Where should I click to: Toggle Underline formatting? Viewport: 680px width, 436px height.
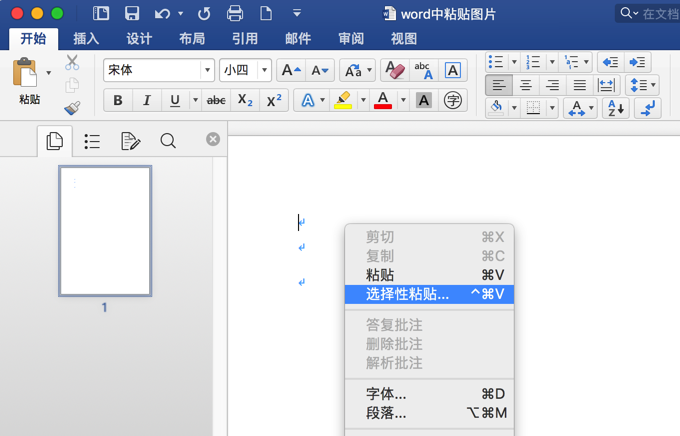click(175, 100)
